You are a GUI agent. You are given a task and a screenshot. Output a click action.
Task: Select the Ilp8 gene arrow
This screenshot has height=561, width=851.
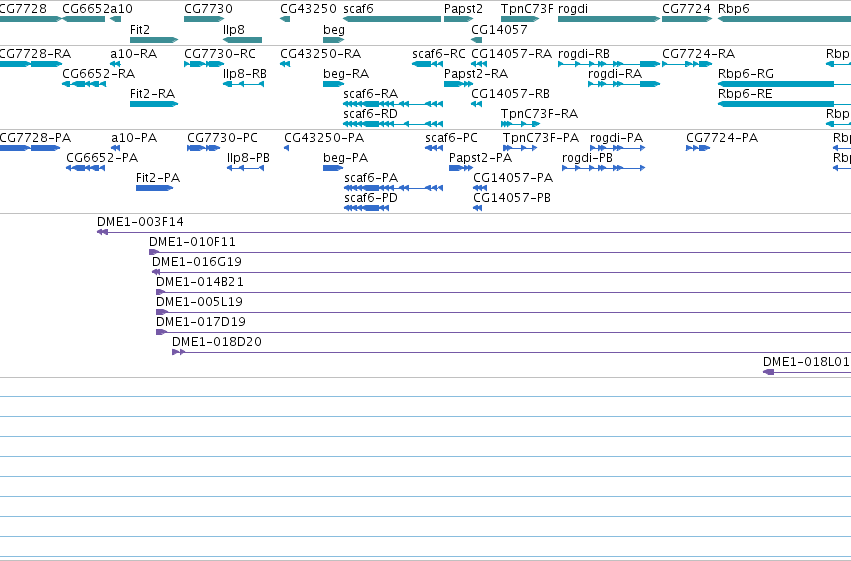click(243, 40)
